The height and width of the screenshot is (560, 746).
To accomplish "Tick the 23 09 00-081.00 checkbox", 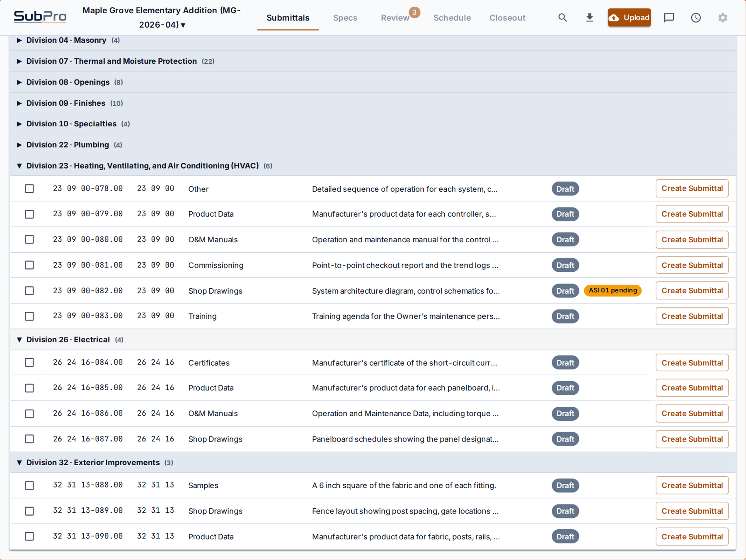I will click(29, 265).
